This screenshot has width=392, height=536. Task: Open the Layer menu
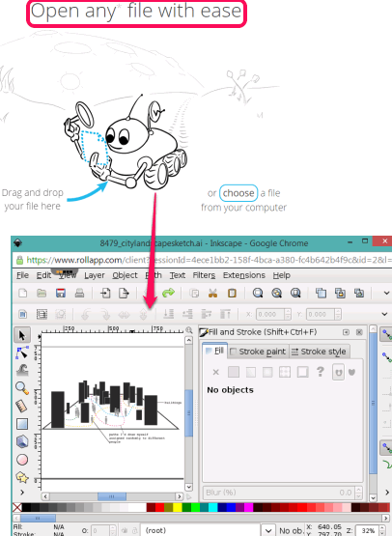tap(95, 275)
